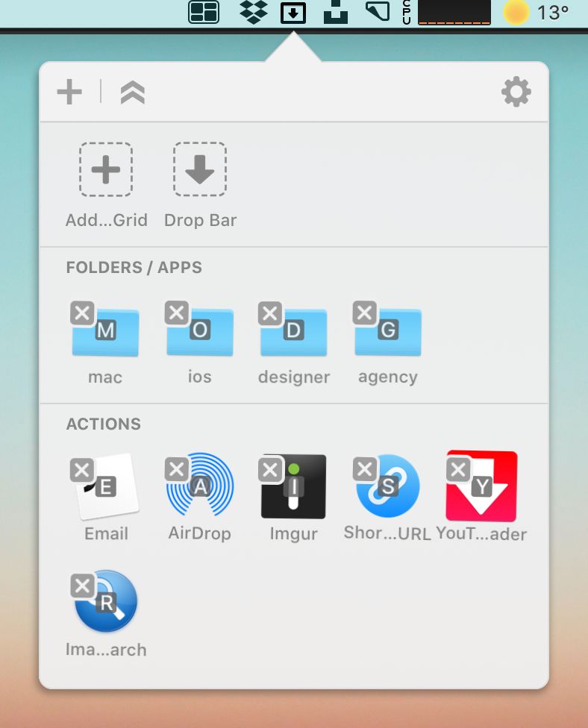
Task: Click the 'Add...Grid' label
Action: pos(107,220)
